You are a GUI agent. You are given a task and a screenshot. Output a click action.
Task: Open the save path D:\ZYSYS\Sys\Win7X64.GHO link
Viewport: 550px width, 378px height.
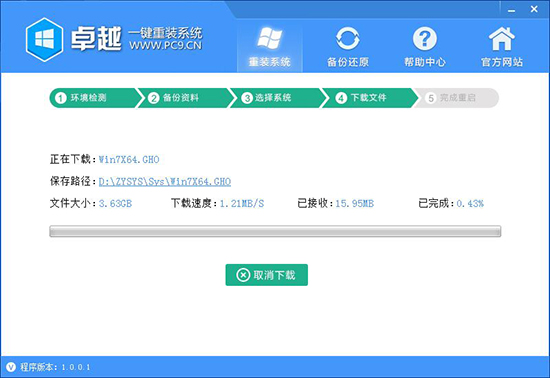pyautogui.click(x=165, y=182)
